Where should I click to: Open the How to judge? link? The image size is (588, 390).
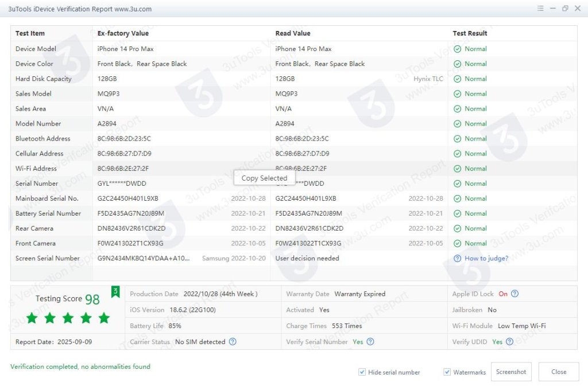pos(486,259)
